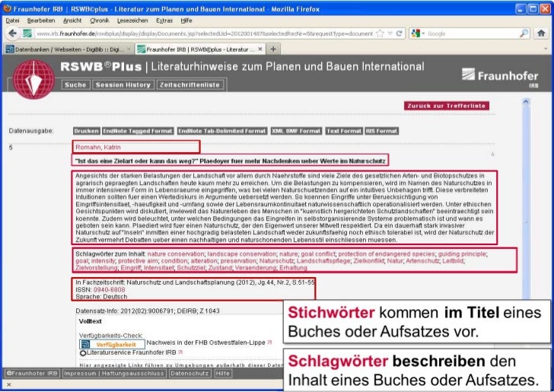Go to the Suche page
The width and height of the screenshot is (554, 392).
(75, 84)
